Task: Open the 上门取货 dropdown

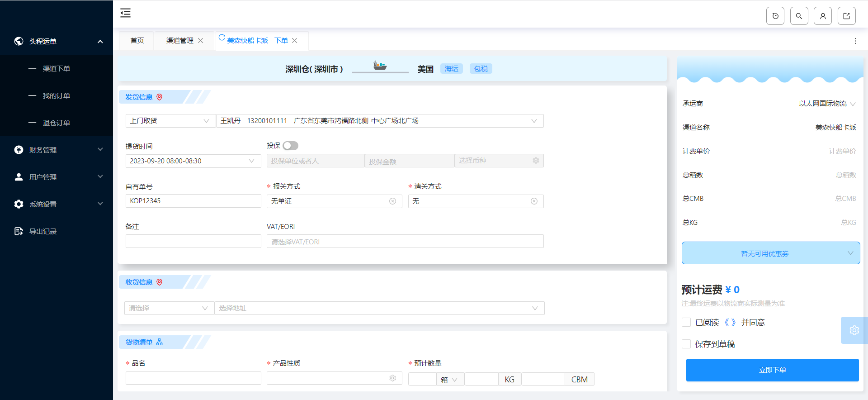Action: click(x=170, y=121)
